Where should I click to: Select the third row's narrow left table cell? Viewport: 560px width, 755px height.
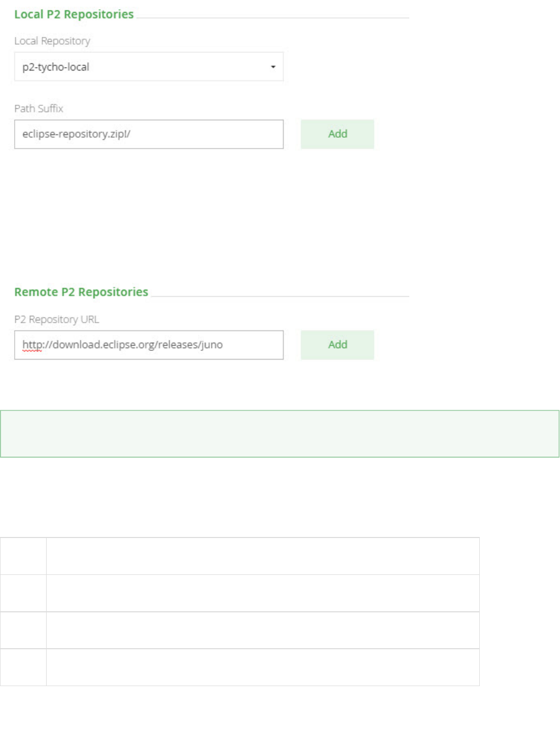[23, 630]
